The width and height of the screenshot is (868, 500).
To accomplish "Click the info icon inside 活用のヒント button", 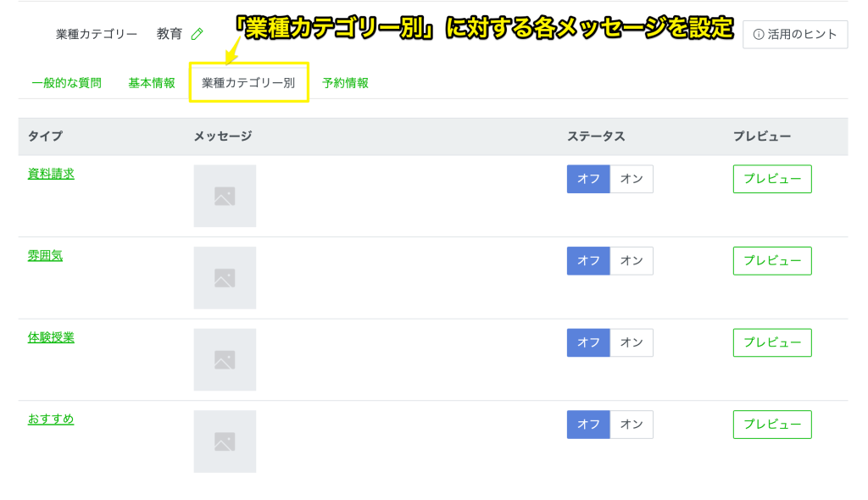I will point(759,34).
